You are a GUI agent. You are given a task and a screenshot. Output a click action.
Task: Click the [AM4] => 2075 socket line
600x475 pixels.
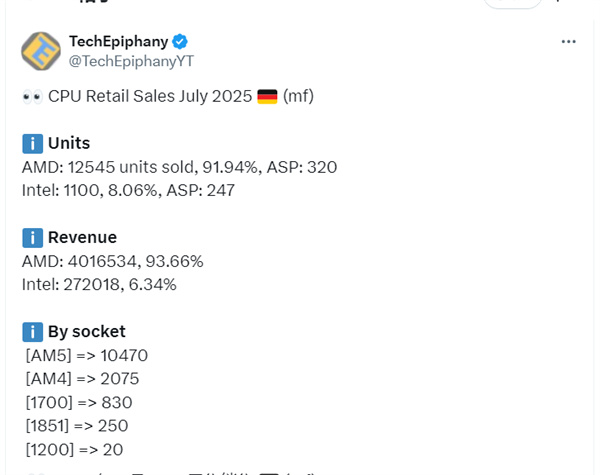82,378
